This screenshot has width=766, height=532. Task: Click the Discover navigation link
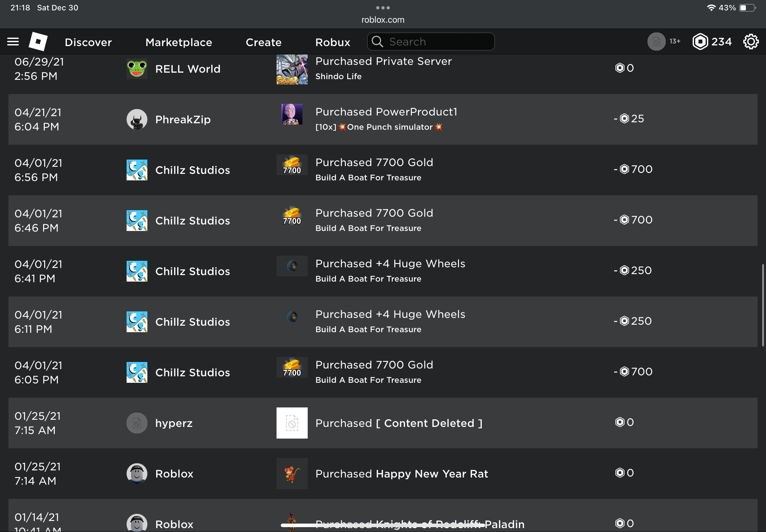[88, 42]
